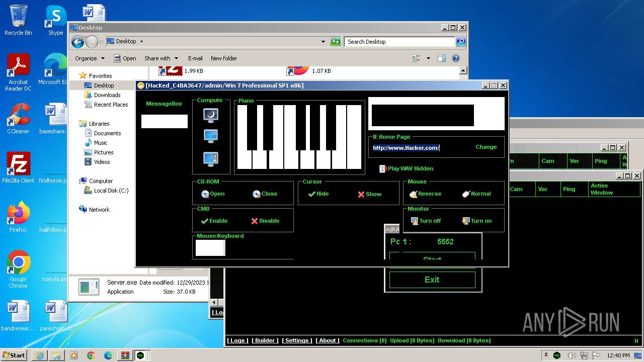Click the Play WAV Hidden speaker icon
The image size is (644, 362).
point(383,169)
